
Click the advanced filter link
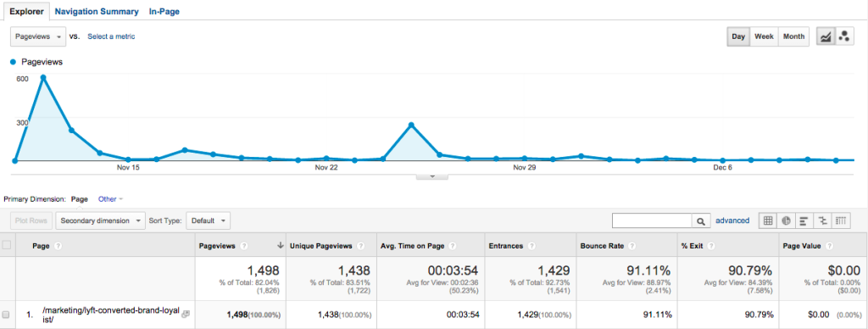click(x=732, y=220)
